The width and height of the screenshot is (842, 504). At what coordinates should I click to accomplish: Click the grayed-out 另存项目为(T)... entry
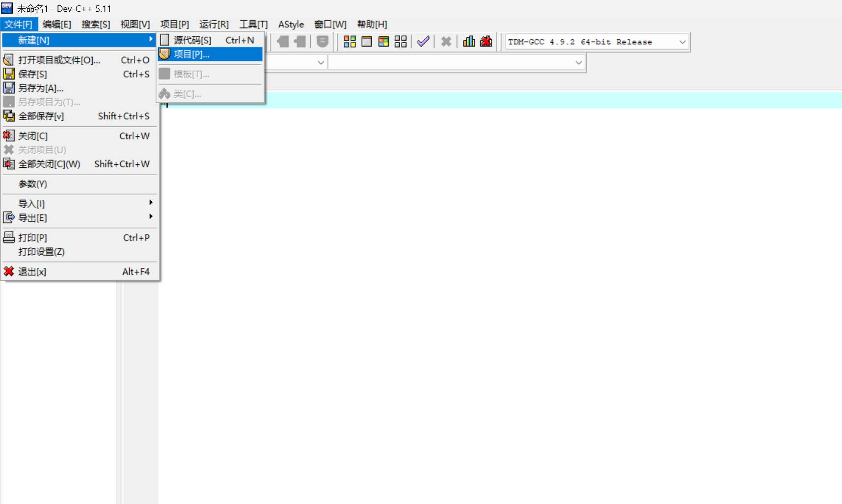[79, 102]
